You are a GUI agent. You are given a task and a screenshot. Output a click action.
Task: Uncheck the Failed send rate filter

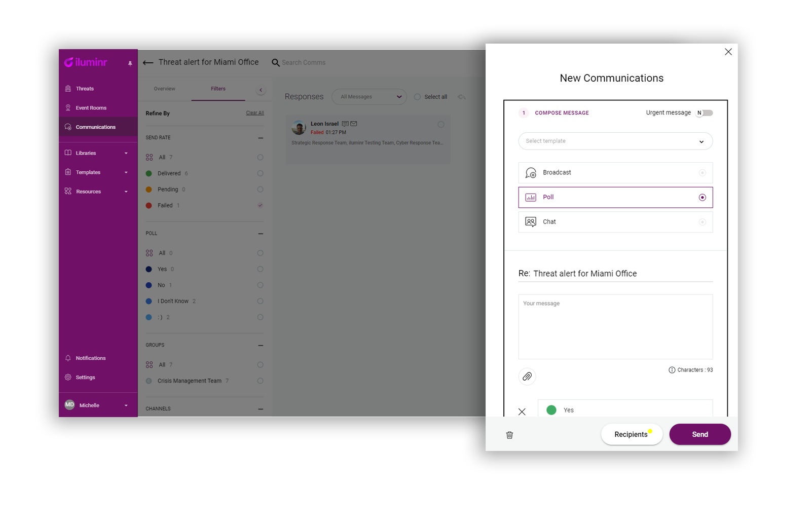pos(260,205)
